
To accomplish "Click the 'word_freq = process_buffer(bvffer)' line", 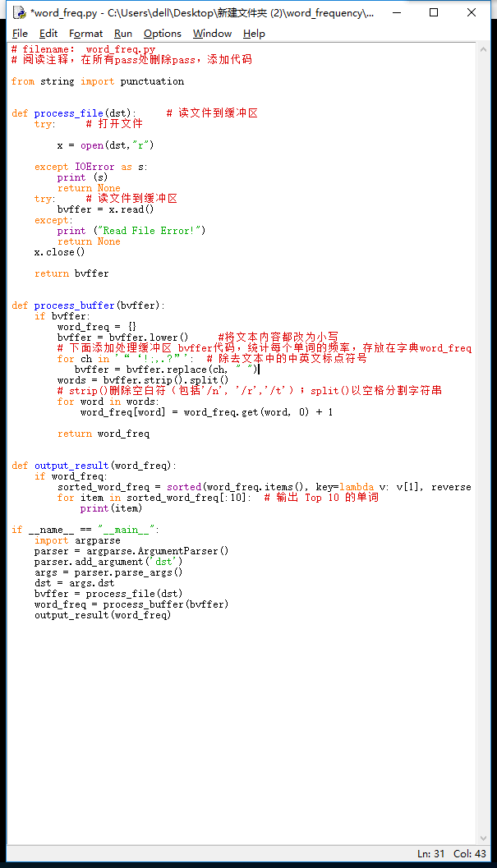I will 131,604.
